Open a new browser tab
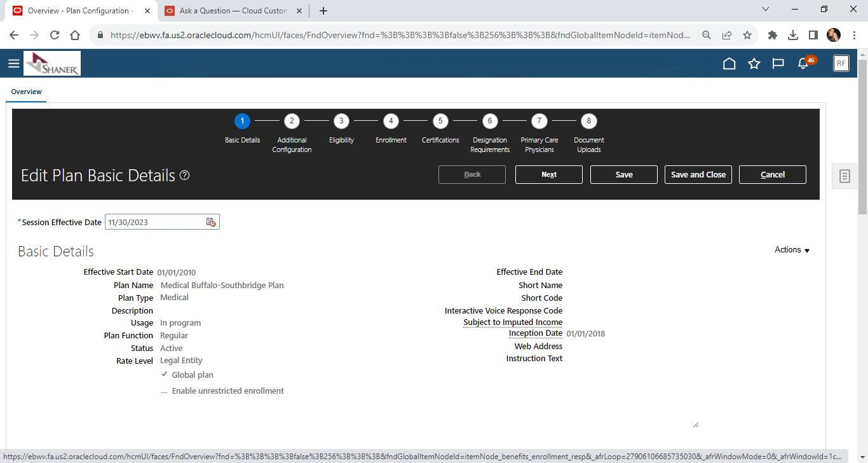 [x=323, y=11]
